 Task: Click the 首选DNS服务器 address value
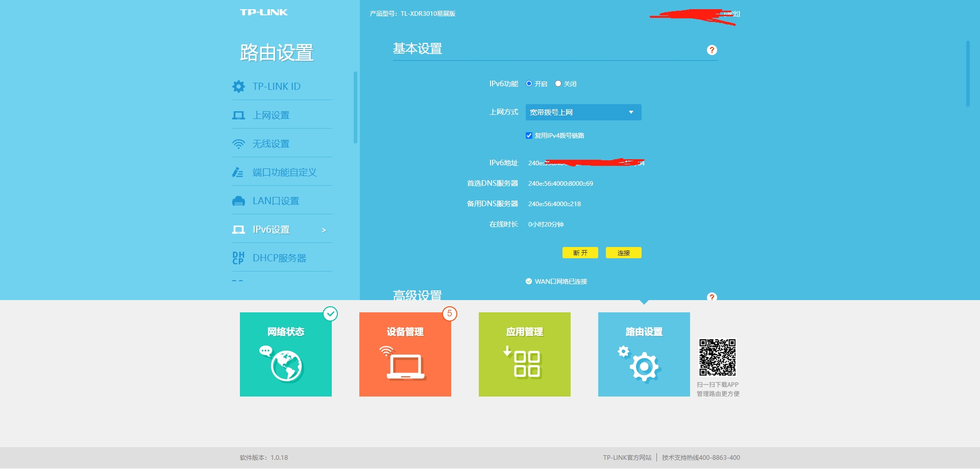click(x=560, y=183)
